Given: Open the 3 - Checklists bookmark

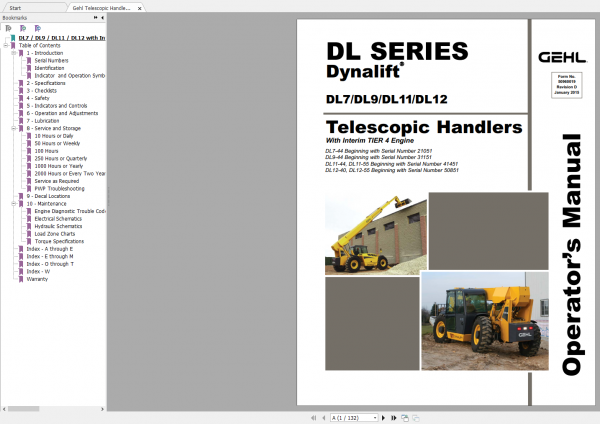Looking at the screenshot, I should click(x=42, y=91).
